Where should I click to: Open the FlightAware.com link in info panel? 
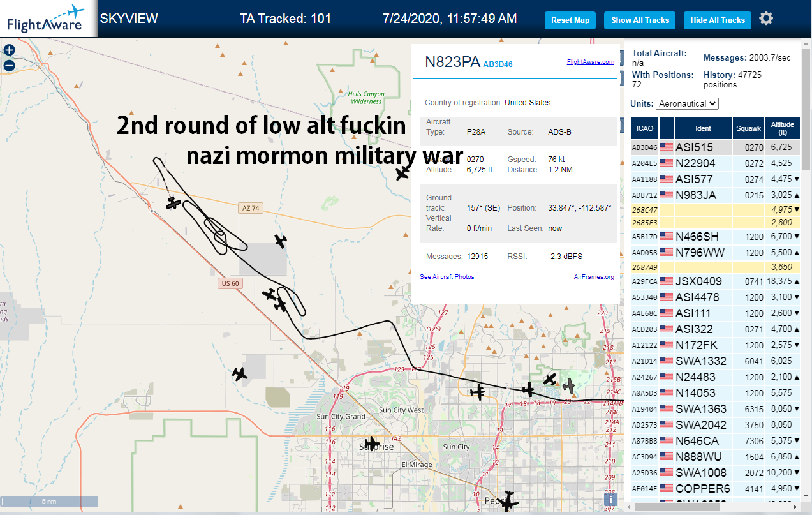point(590,62)
